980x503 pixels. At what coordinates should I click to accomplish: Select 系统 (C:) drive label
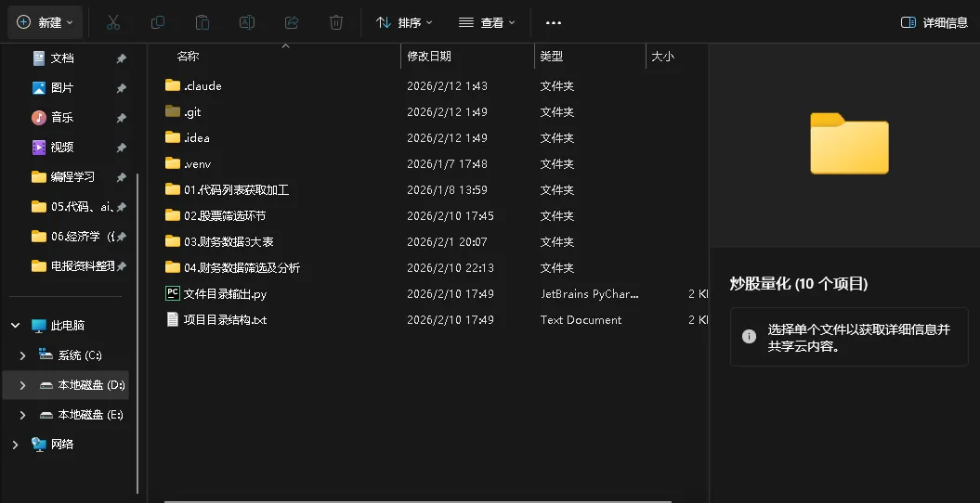click(80, 355)
